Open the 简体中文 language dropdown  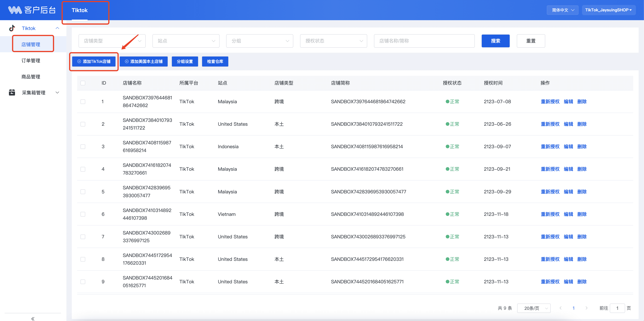click(563, 10)
